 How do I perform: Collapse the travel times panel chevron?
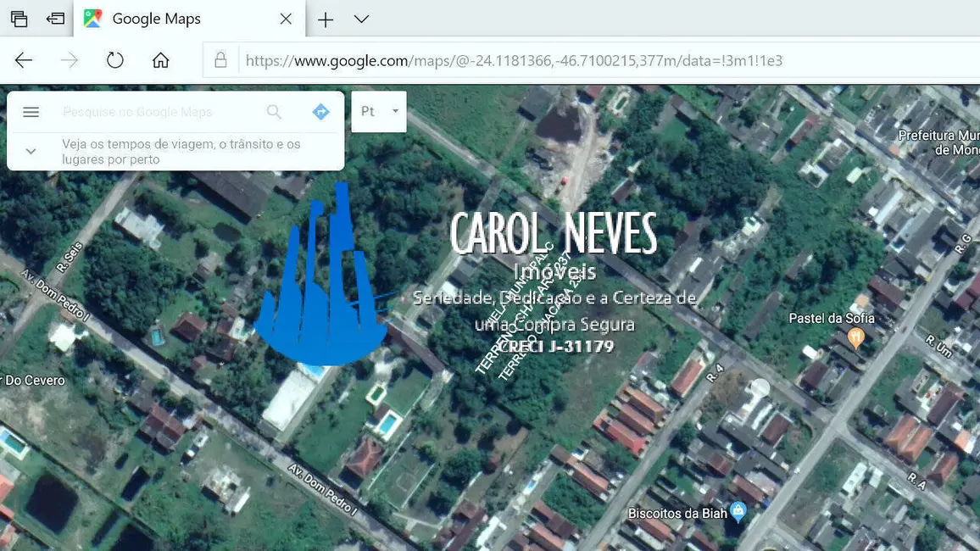(x=31, y=151)
